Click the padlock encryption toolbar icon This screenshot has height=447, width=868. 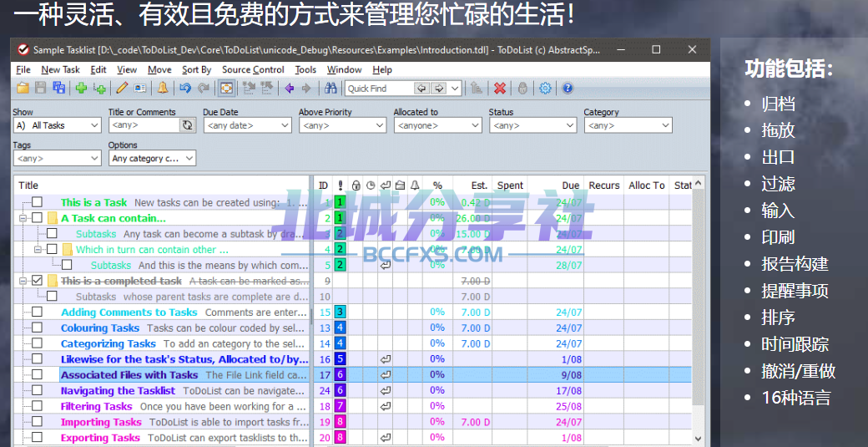pyautogui.click(x=522, y=88)
